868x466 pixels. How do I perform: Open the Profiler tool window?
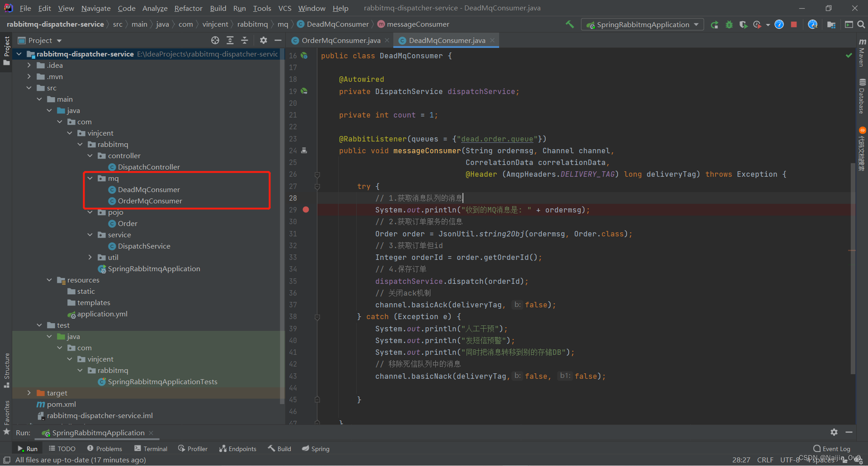coord(193,448)
